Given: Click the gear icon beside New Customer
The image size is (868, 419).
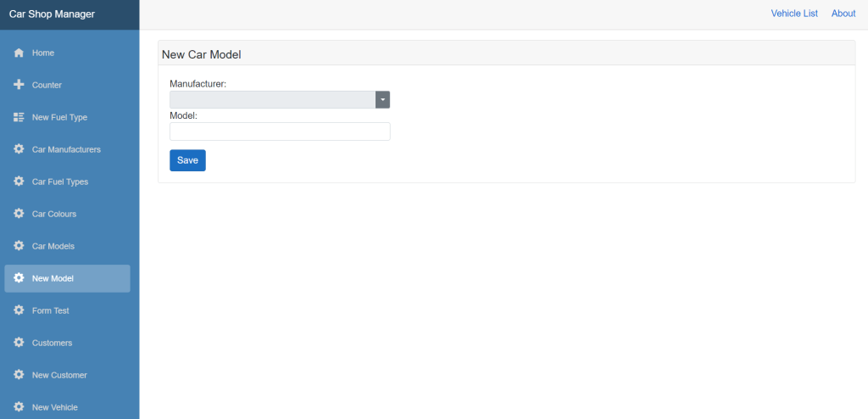Looking at the screenshot, I should tap(19, 375).
